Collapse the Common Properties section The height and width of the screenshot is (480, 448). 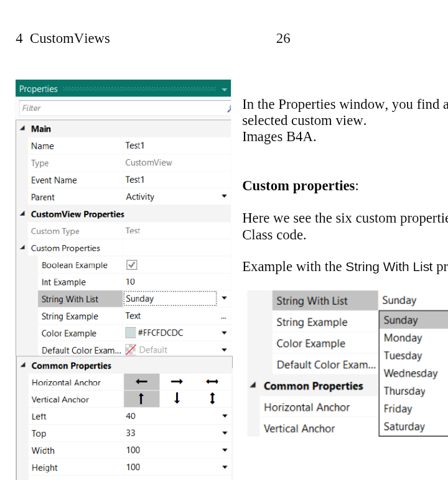pos(23,366)
